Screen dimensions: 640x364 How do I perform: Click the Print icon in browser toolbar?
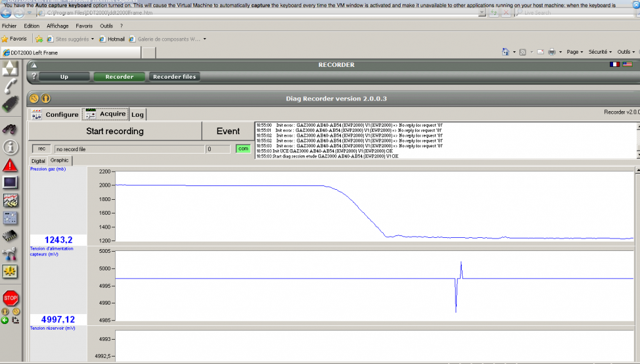coord(552,52)
